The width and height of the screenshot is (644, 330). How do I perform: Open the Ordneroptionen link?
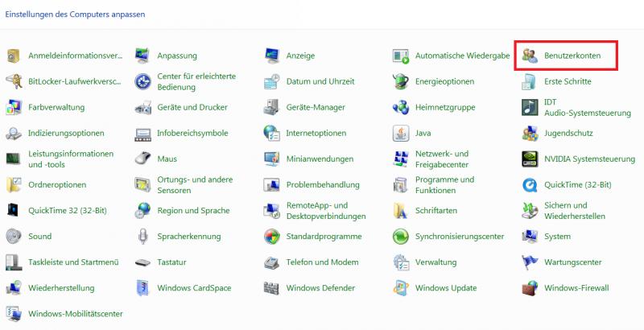[57, 184]
